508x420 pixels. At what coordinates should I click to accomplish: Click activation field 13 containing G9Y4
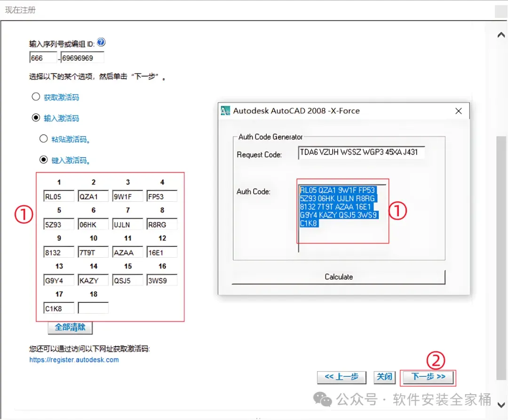coord(59,280)
